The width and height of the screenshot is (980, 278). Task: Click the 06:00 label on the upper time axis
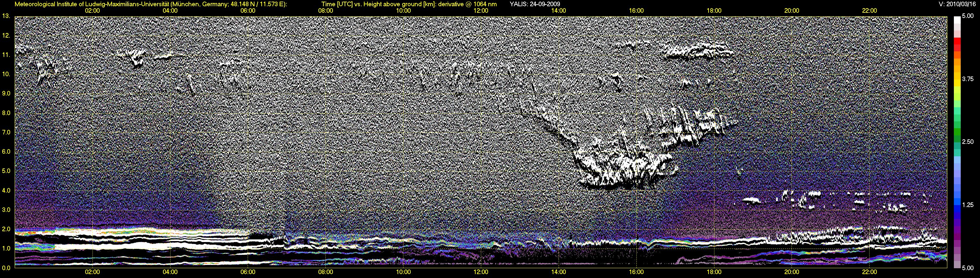pos(248,11)
